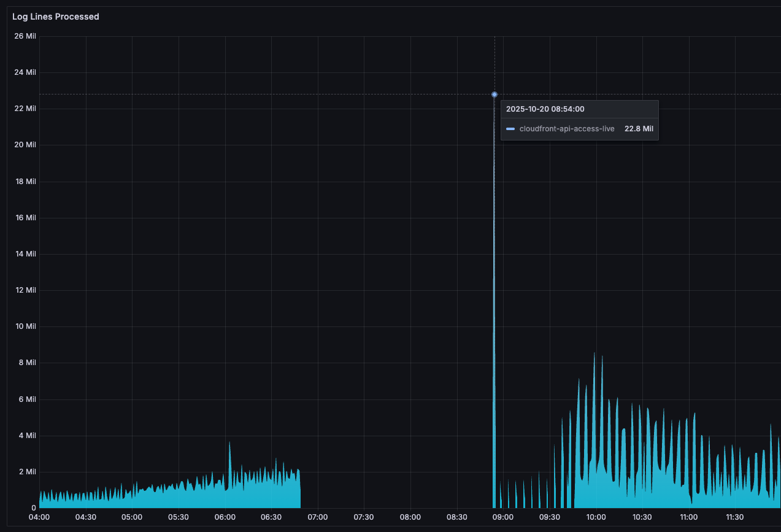Image resolution: width=781 pixels, height=532 pixels.
Task: Click the 26 Mil label on Y axis
Action: coord(26,36)
